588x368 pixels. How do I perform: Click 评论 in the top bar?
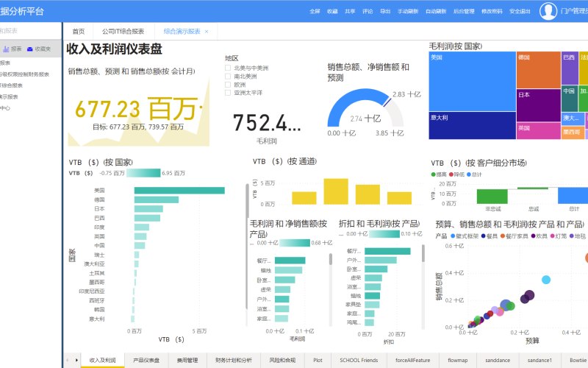367,11
